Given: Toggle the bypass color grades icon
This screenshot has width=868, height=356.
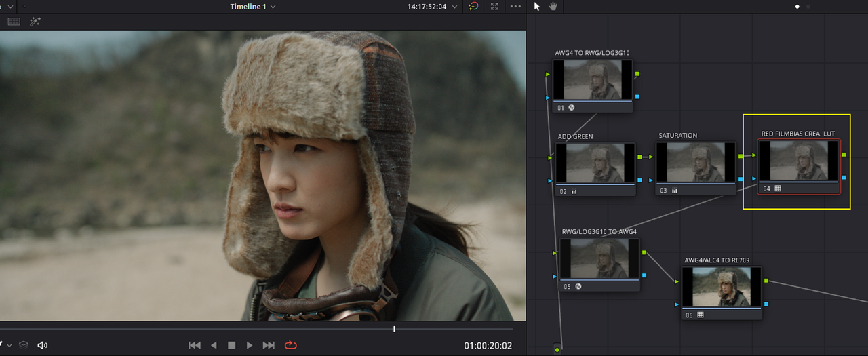Looking at the screenshot, I should tap(473, 7).
